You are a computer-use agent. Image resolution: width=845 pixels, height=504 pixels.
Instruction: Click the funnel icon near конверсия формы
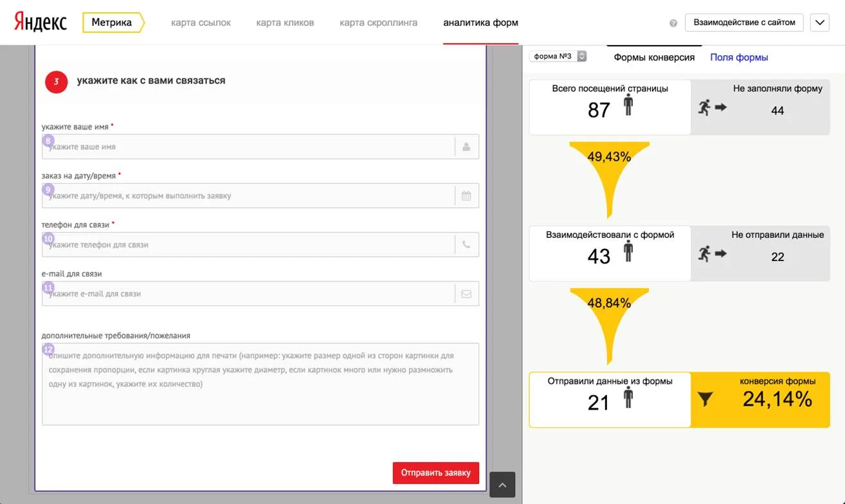[705, 400]
